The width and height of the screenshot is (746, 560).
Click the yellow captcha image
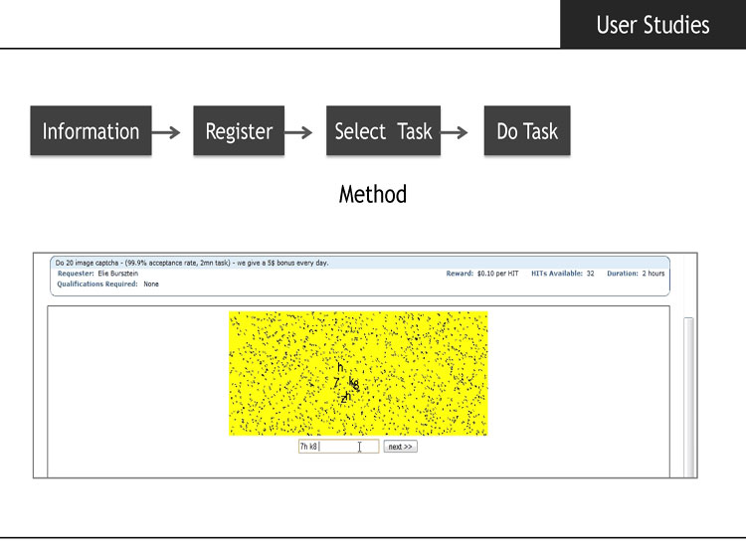point(358,373)
